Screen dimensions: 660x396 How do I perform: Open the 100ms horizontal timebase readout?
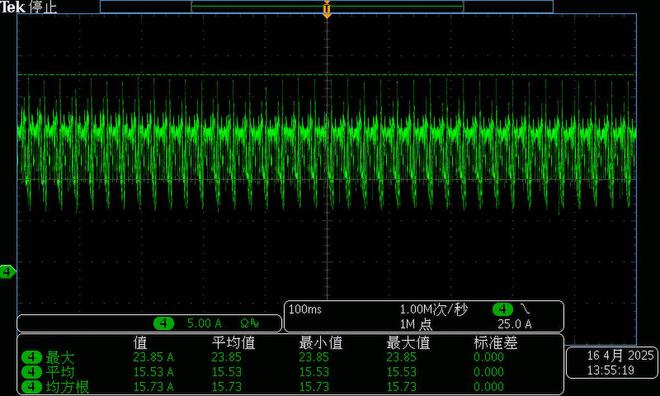pyautogui.click(x=305, y=309)
